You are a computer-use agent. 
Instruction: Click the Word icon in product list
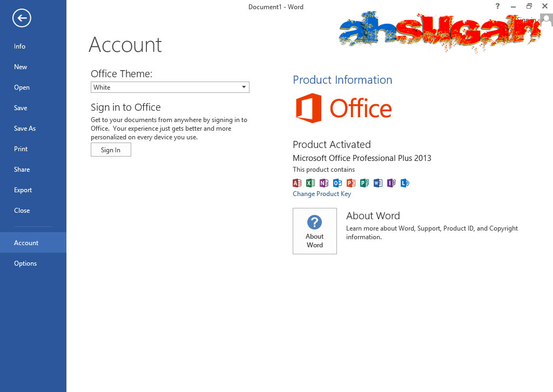[x=377, y=183]
